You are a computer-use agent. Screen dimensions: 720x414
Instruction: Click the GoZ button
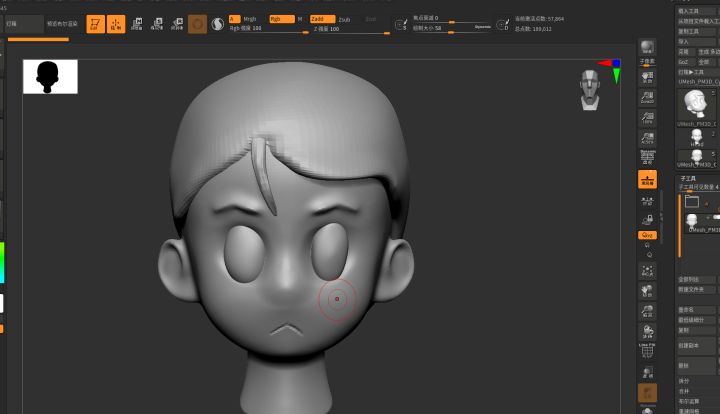coord(685,61)
